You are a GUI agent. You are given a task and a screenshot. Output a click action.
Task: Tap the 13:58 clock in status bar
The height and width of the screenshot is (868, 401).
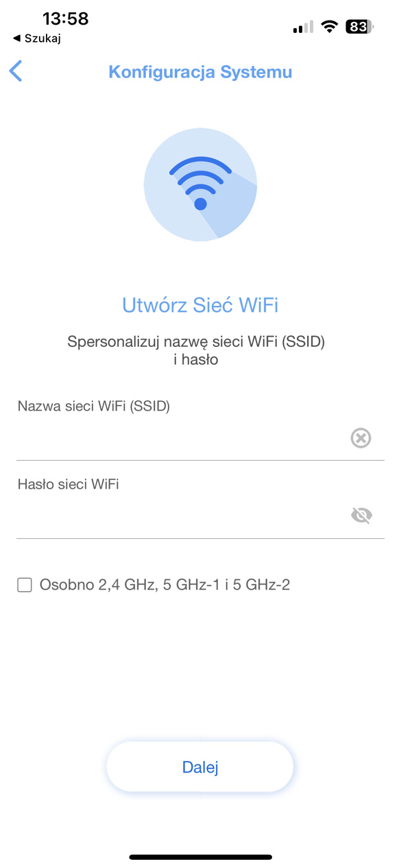coord(66,19)
